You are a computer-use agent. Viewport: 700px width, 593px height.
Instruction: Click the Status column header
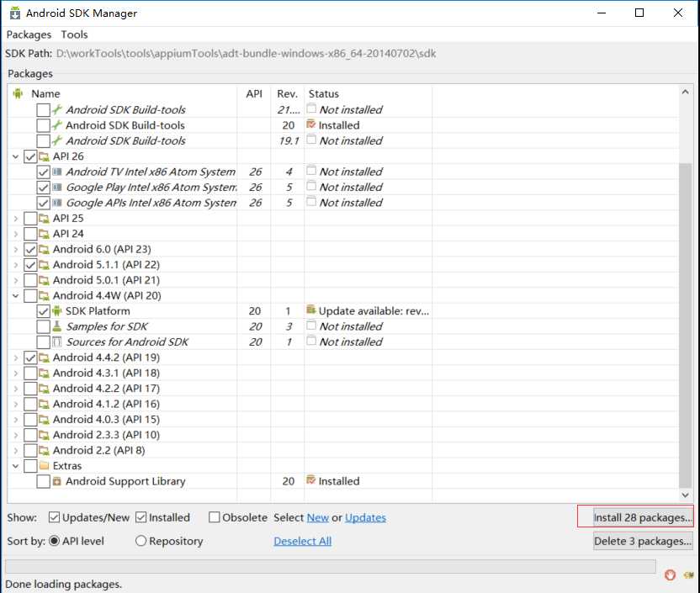[x=369, y=93]
